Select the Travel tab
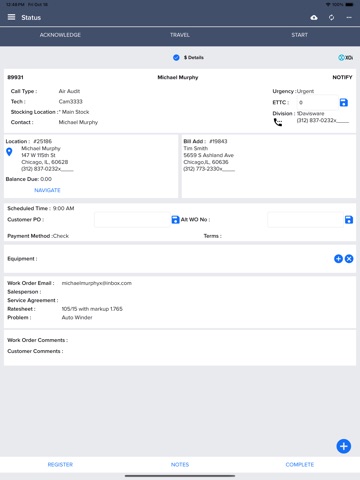The image size is (360, 480). click(x=180, y=35)
